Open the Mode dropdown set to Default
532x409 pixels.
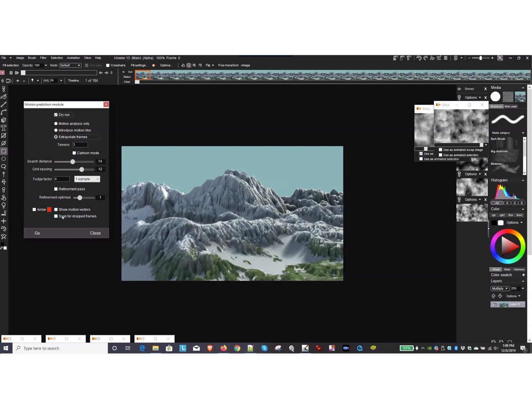(x=70, y=65)
